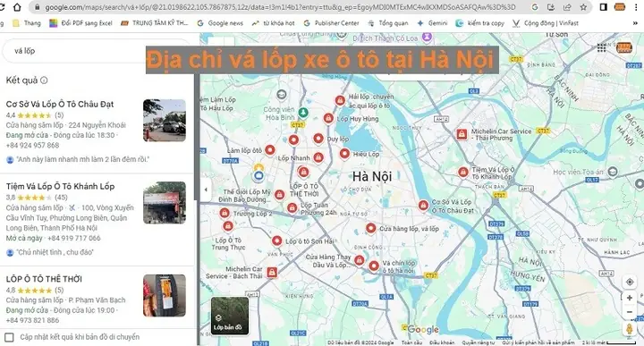Click Gửi ý kiến phản hồi về sản phẩm
This screenshot has height=346, width=644.
(538, 342)
